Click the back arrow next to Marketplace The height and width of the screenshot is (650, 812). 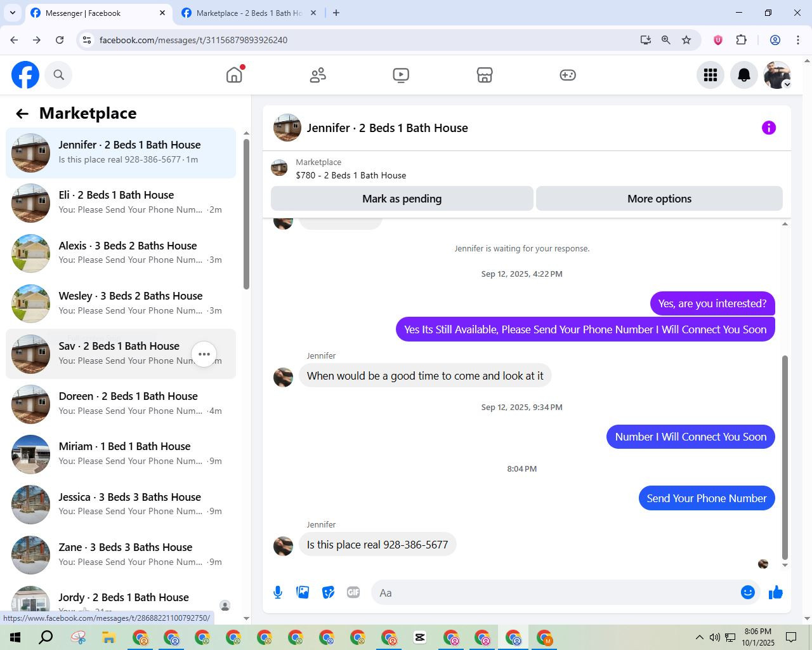point(22,114)
